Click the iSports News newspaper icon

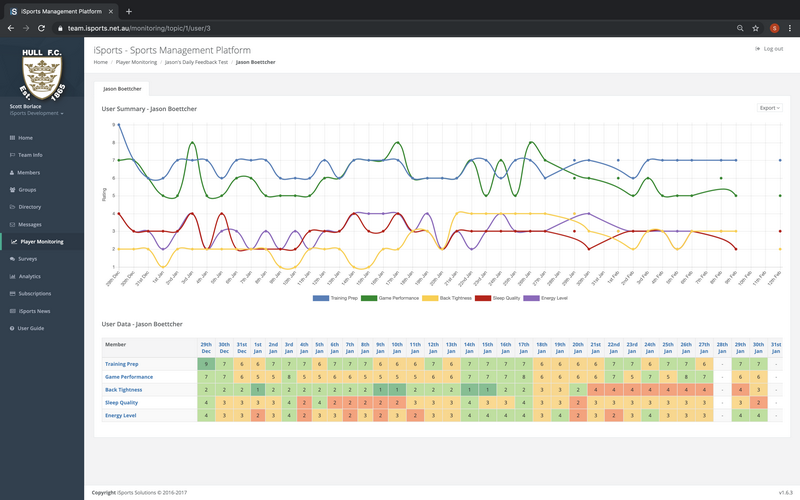[12, 311]
